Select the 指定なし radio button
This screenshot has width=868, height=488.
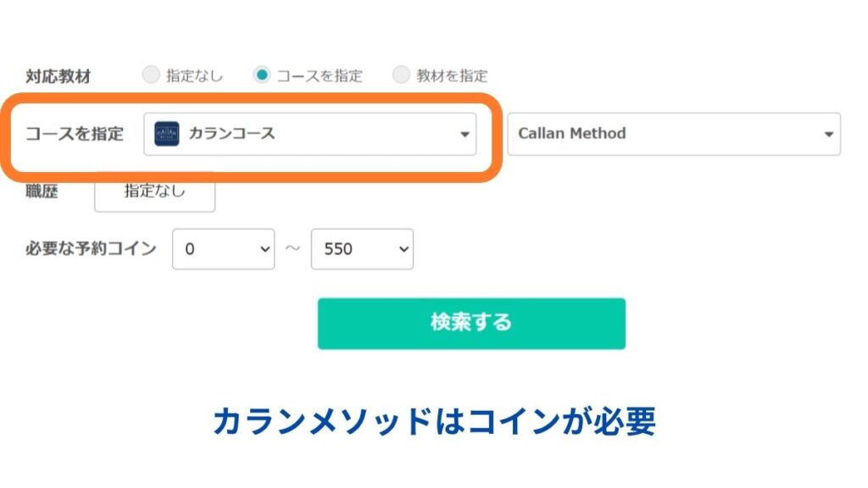[151, 75]
